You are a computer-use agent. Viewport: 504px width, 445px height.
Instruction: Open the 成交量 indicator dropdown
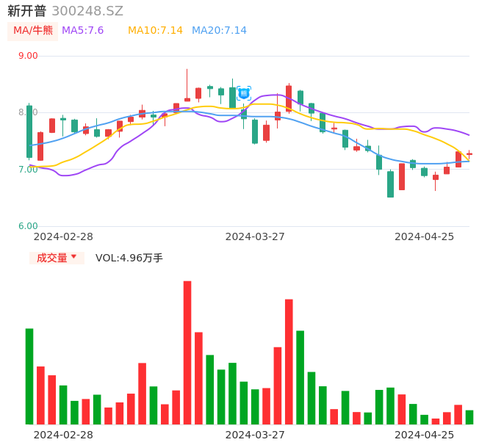(x=57, y=258)
